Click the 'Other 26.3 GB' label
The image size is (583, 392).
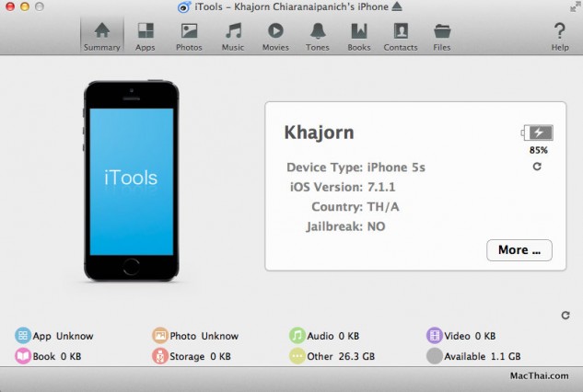[x=341, y=356]
